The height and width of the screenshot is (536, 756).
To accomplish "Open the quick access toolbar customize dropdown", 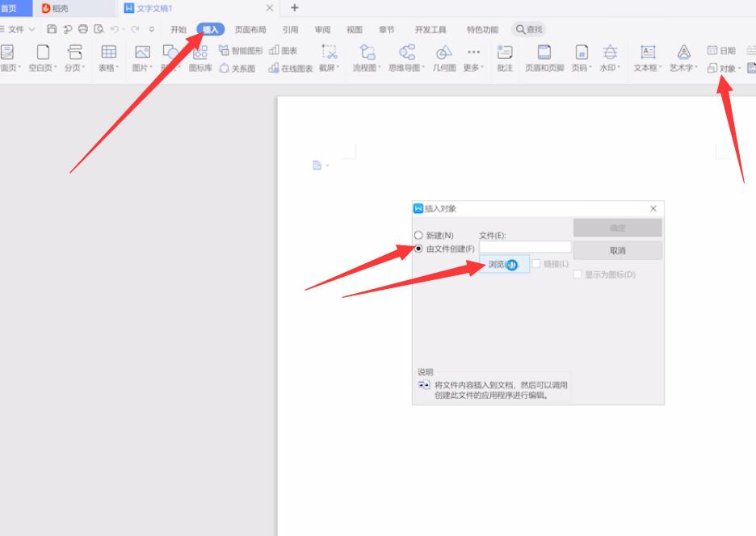I will coord(152,29).
